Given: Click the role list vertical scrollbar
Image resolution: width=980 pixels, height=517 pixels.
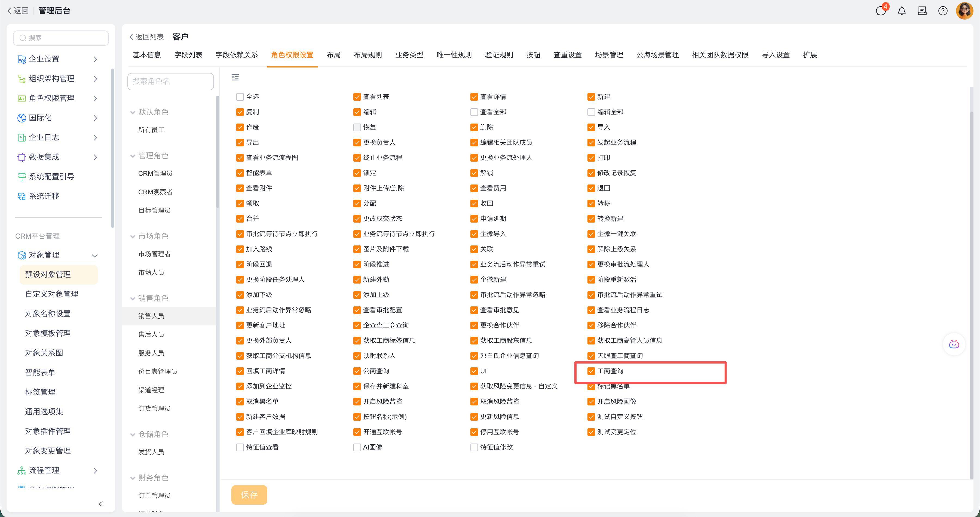Looking at the screenshot, I should pos(218,152).
